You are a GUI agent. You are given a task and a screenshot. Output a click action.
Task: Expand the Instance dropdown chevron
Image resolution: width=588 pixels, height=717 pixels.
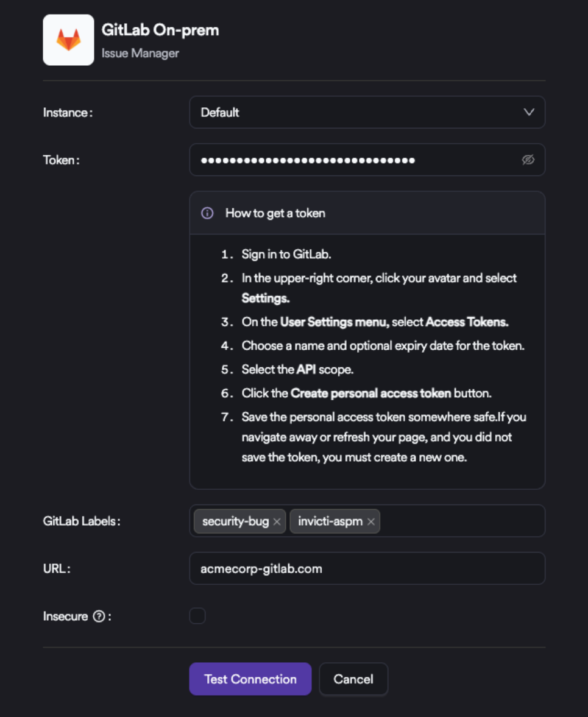pyautogui.click(x=528, y=112)
